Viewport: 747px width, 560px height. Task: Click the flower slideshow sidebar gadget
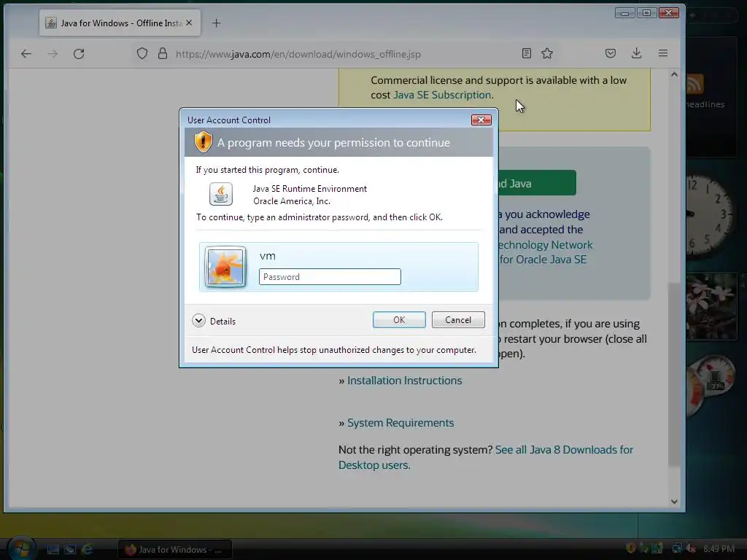(x=711, y=306)
